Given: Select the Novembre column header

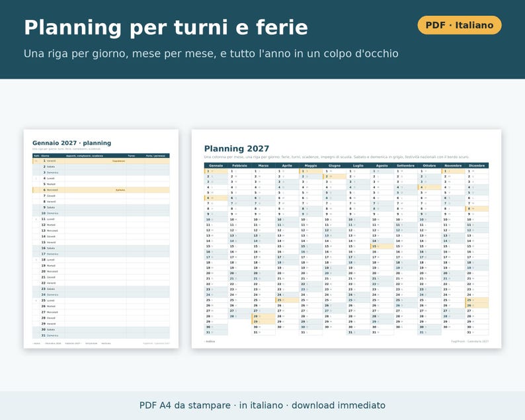Looking at the screenshot, I should click(x=453, y=165).
